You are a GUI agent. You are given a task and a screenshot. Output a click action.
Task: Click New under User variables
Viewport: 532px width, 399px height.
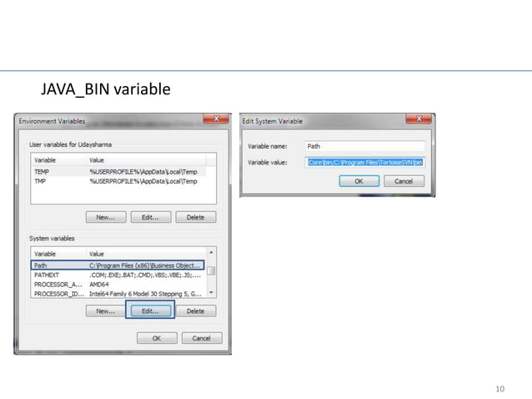coord(106,217)
